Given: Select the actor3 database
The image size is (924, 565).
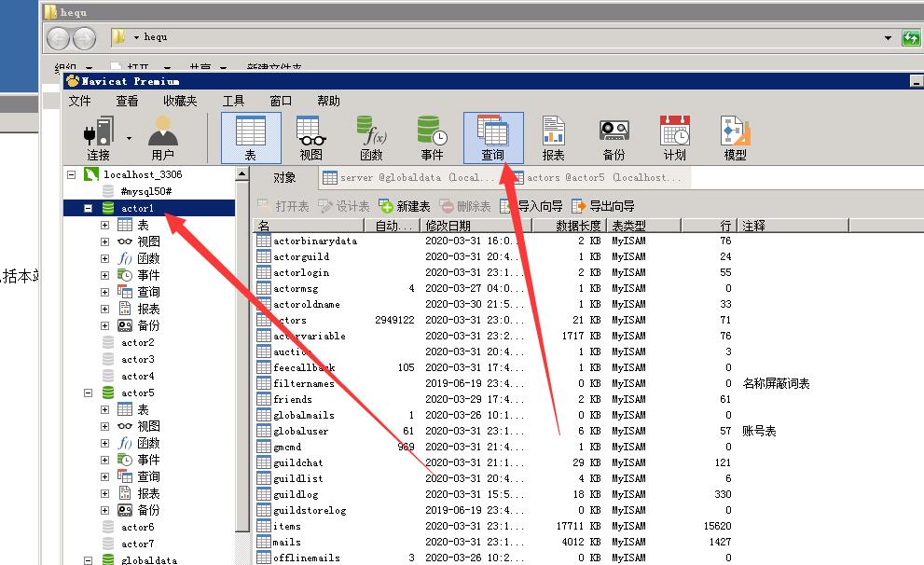Looking at the screenshot, I should point(137,359).
